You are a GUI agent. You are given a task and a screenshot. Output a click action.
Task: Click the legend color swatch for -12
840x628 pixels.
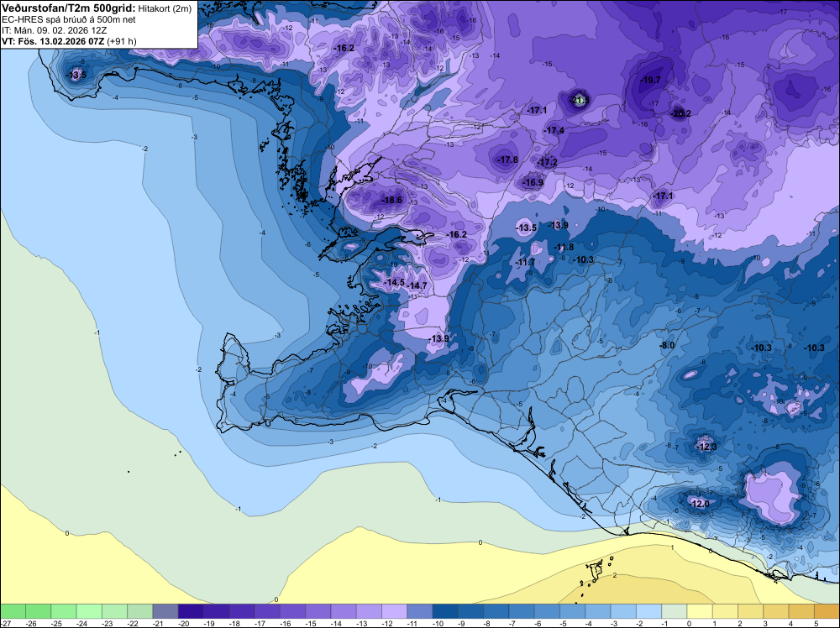pyautogui.click(x=394, y=611)
